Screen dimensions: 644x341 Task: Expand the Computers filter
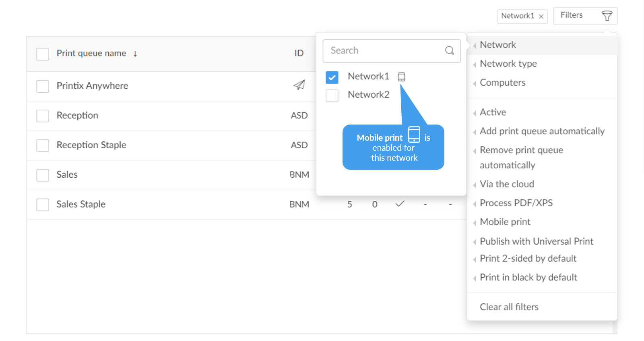(502, 83)
